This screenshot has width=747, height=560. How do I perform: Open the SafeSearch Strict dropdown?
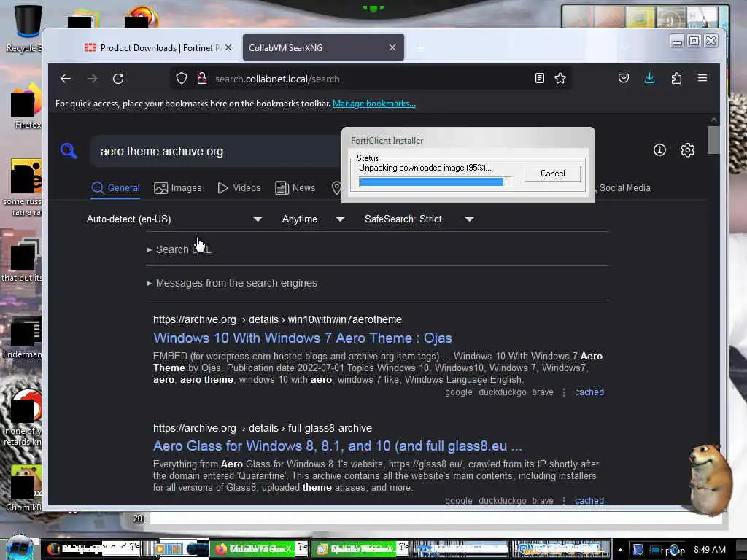pos(419,219)
